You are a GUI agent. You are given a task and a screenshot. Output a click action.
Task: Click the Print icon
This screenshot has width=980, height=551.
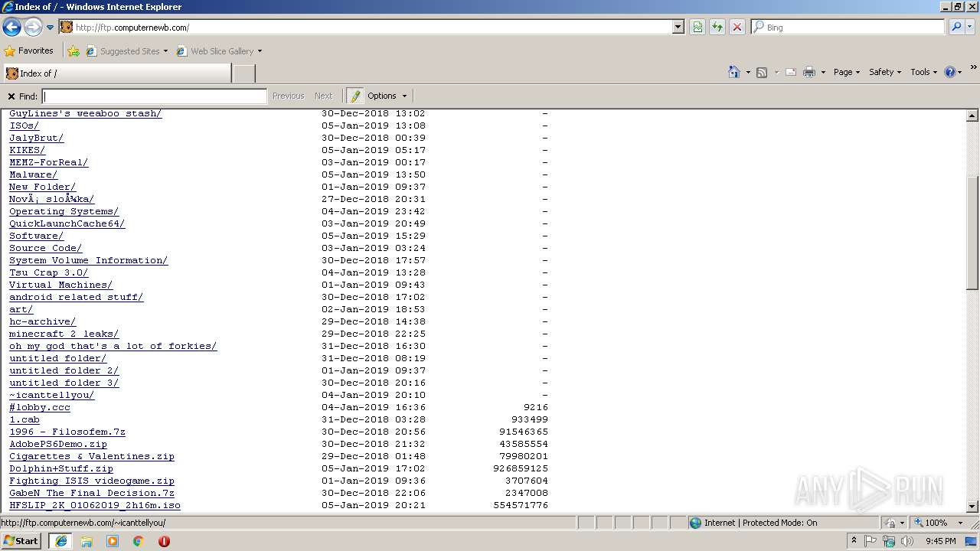tap(809, 72)
